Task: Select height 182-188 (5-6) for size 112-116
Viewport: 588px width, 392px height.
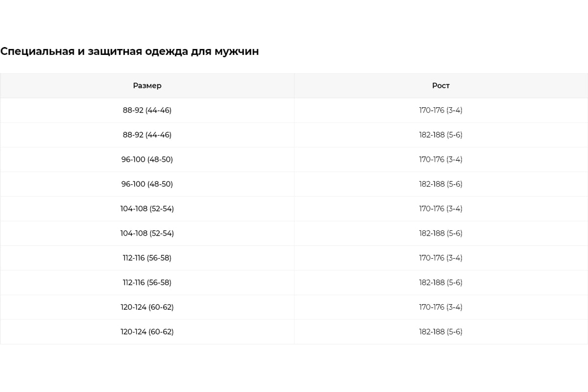Action: click(441, 283)
